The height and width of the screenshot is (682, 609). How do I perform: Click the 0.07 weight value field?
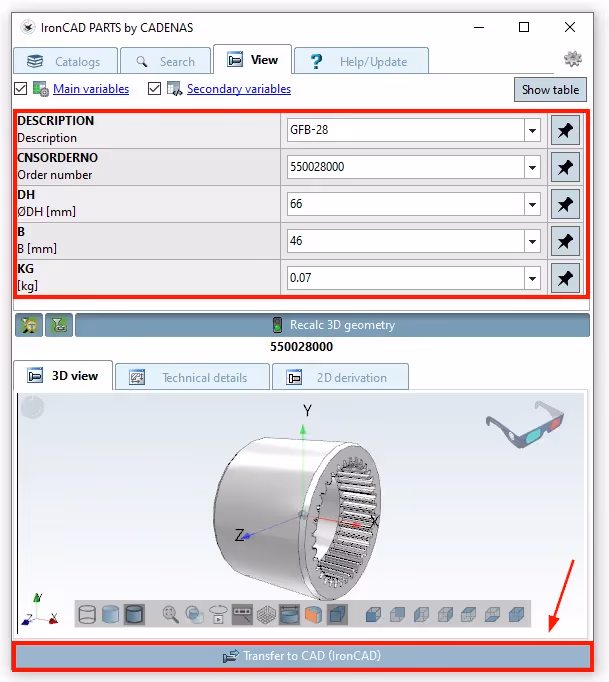(x=405, y=278)
